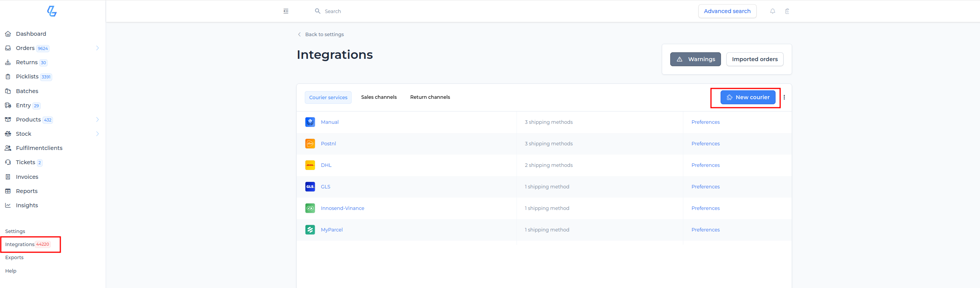View Imported orders
Image resolution: width=980 pixels, height=288 pixels.
click(x=755, y=59)
